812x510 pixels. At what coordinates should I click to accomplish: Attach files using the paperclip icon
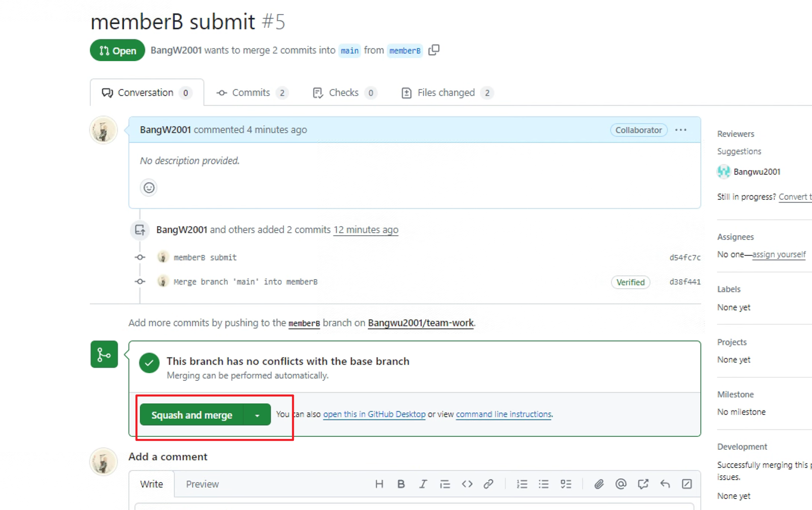point(599,484)
